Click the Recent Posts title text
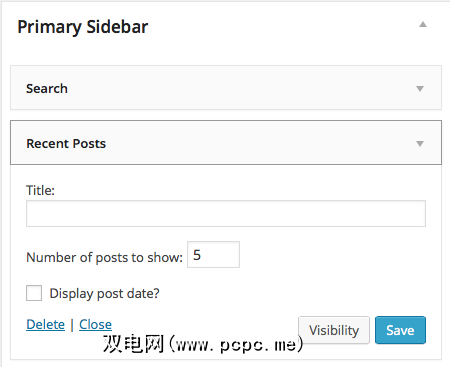 [x=66, y=144]
